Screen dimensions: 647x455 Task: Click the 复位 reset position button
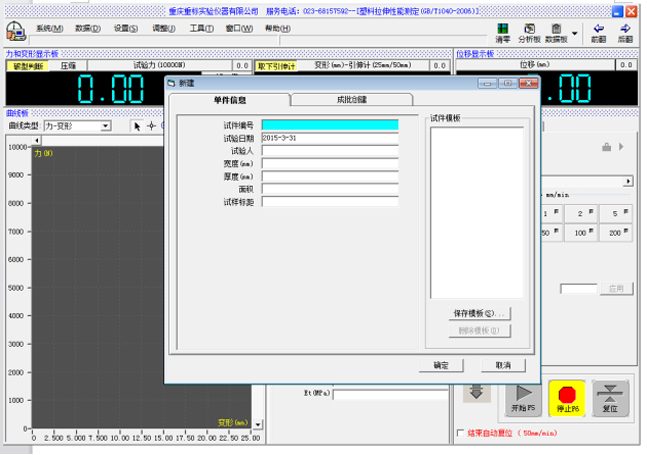click(x=611, y=397)
